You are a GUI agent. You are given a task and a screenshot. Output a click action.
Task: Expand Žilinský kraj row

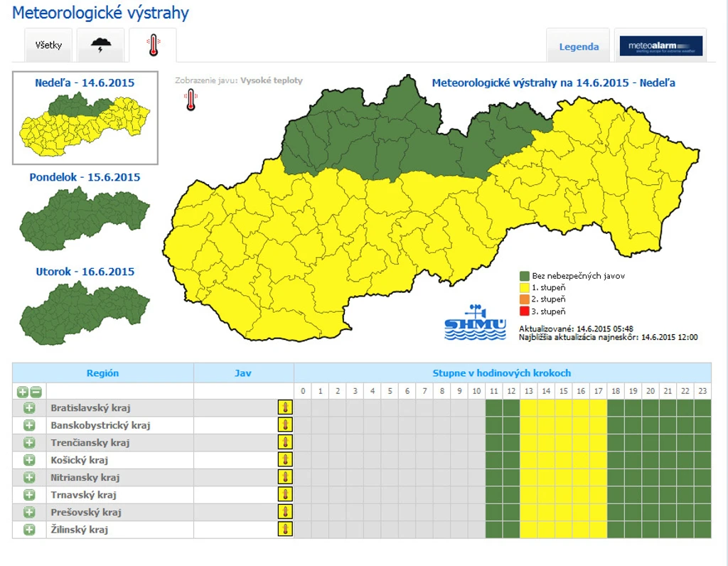pyautogui.click(x=29, y=529)
